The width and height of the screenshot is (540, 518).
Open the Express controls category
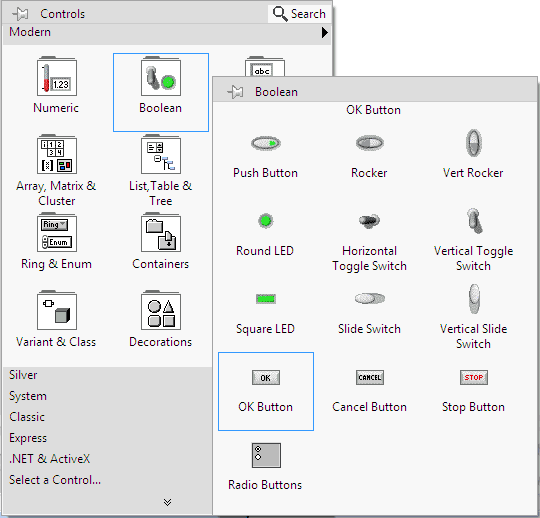coord(28,438)
